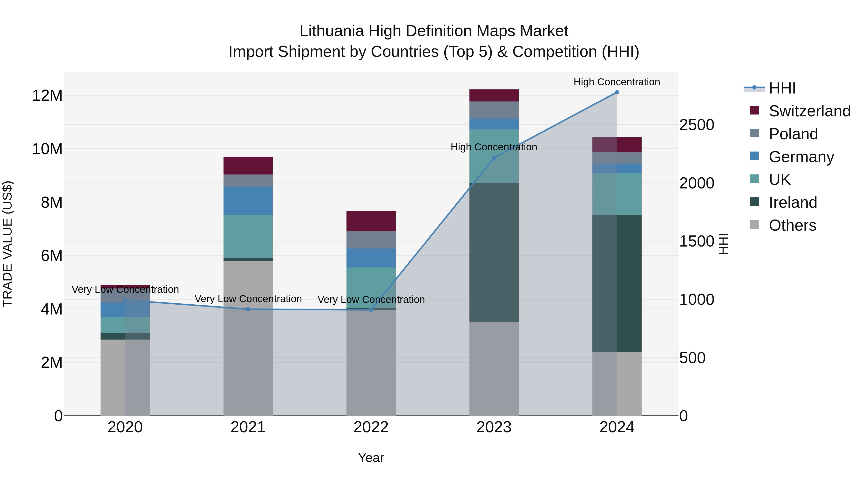This screenshot has height=488, width=868.
Task: Click the 2023 HHI data point marker
Action: tap(494, 158)
